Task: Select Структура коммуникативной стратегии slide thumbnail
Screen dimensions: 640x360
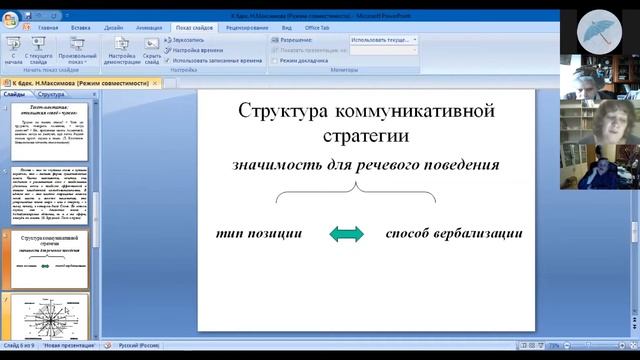Action: (x=49, y=259)
